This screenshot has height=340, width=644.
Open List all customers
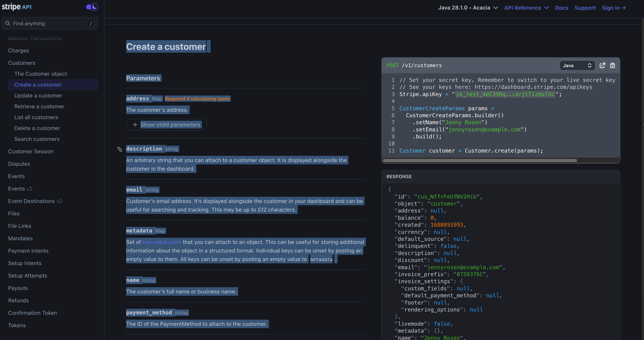[36, 117]
